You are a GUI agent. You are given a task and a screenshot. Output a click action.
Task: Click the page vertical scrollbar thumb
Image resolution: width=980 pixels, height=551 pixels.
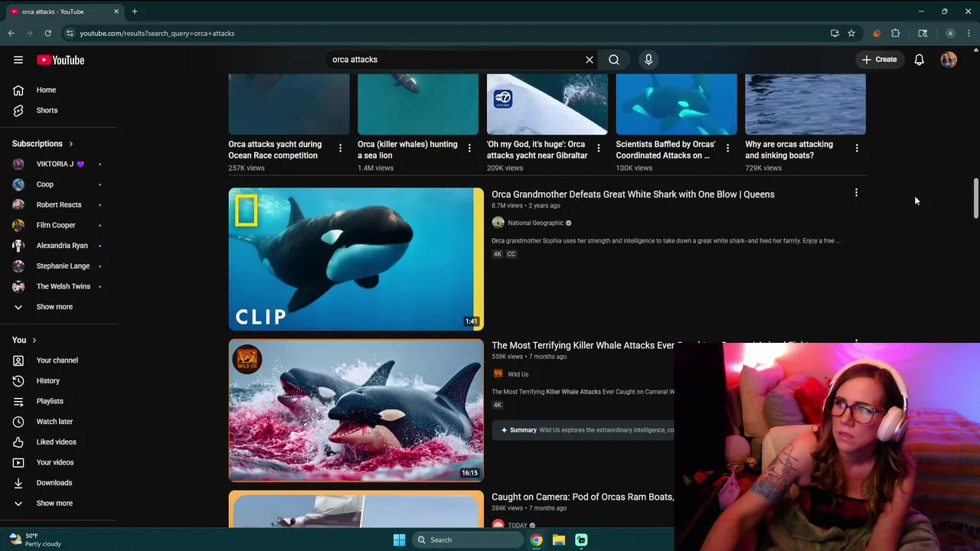tap(975, 197)
